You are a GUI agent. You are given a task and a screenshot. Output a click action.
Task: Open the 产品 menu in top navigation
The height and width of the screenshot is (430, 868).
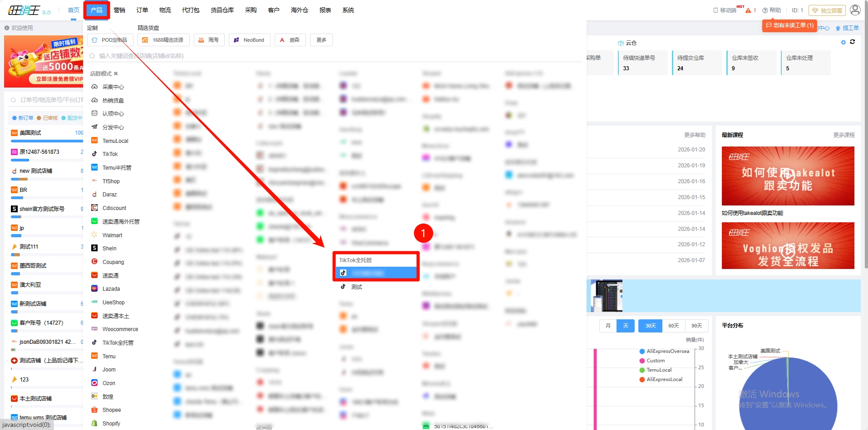(x=96, y=10)
